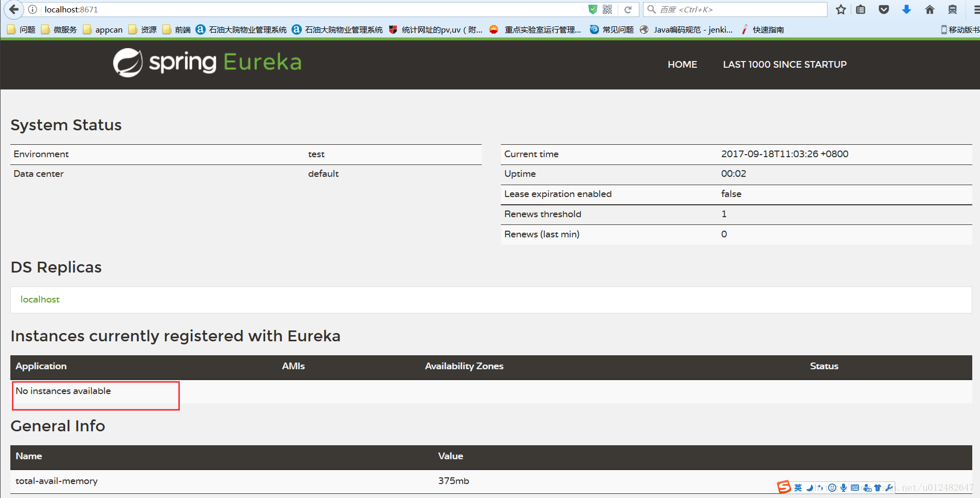The width and height of the screenshot is (980, 498).
Task: Open the 前端 bookmark folder
Action: pyautogui.click(x=176, y=29)
